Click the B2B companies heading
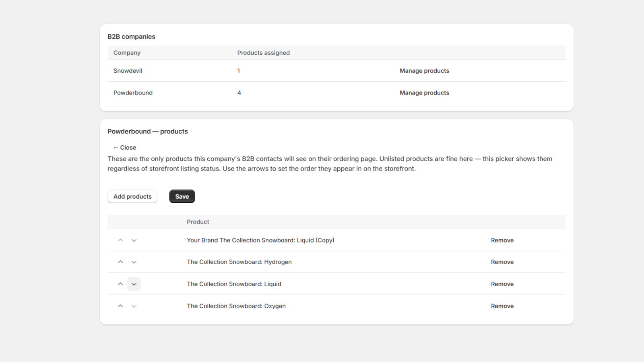Viewport: 644px width, 362px height. point(131,37)
